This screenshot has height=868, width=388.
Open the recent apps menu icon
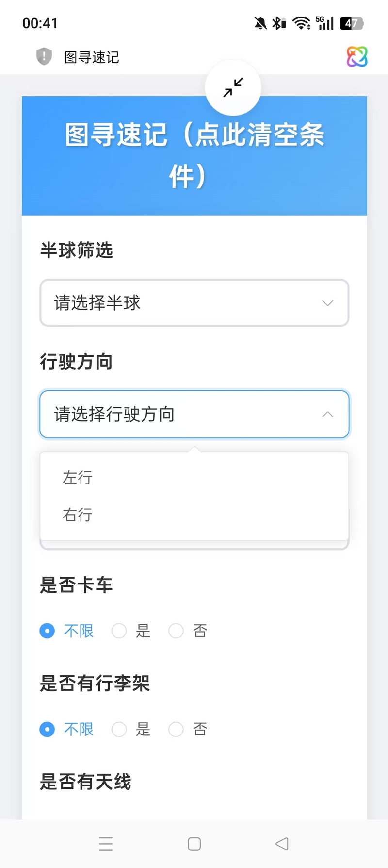(106, 844)
